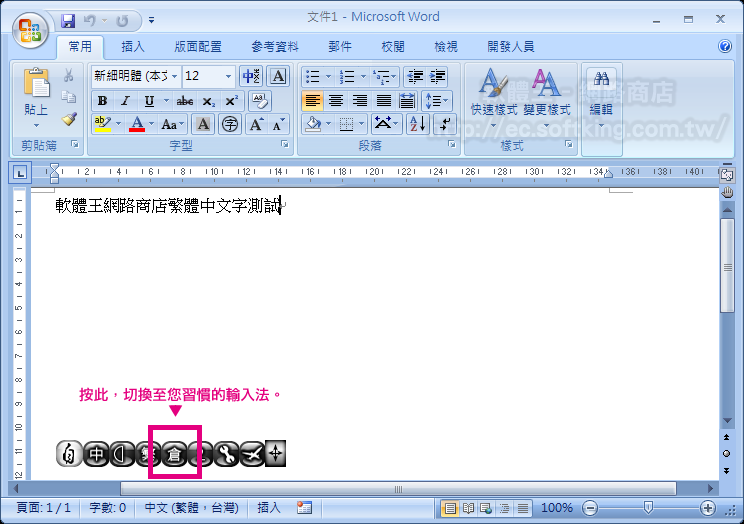Open Word Help question mark icon
This screenshot has width=744, height=524.
pos(725,46)
